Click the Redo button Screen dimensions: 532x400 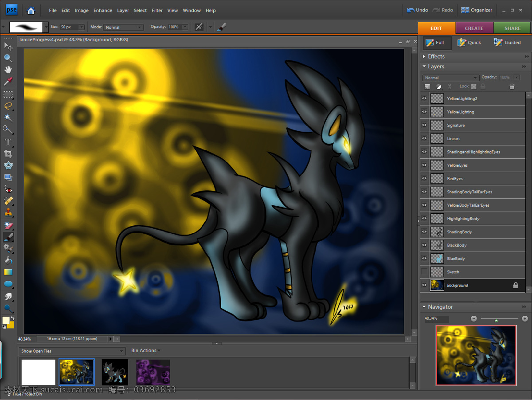443,10
